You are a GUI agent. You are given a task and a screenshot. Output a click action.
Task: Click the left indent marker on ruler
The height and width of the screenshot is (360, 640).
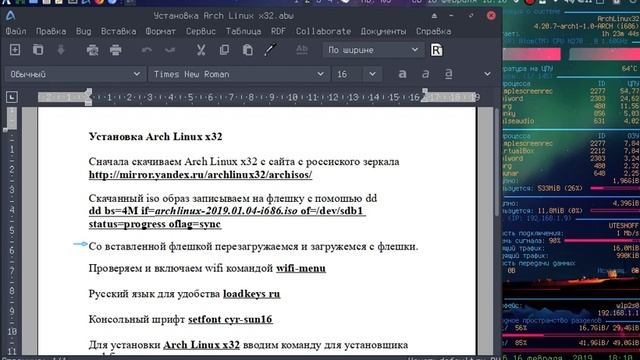[88, 97]
